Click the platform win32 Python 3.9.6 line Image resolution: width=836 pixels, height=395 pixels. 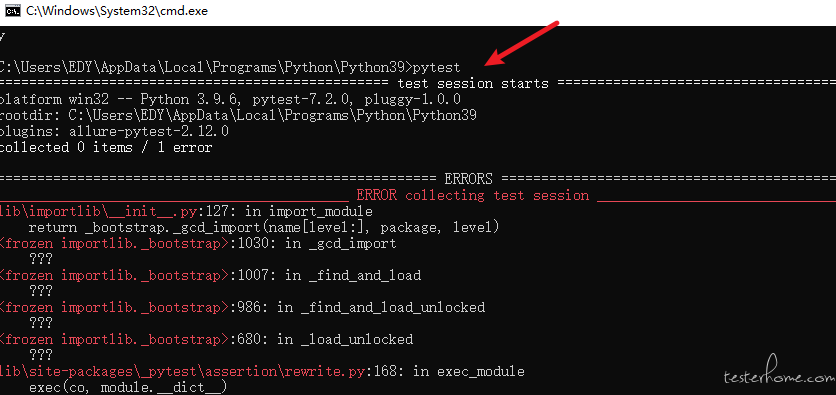230,100
